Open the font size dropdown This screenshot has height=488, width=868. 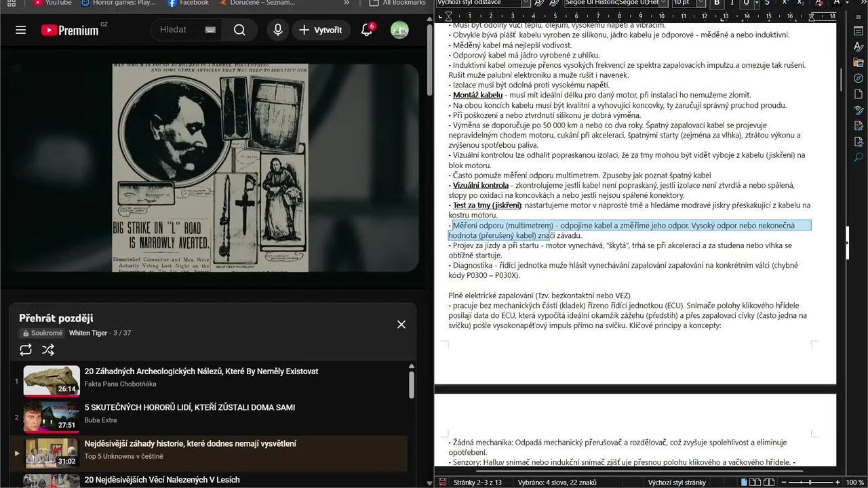point(700,3)
